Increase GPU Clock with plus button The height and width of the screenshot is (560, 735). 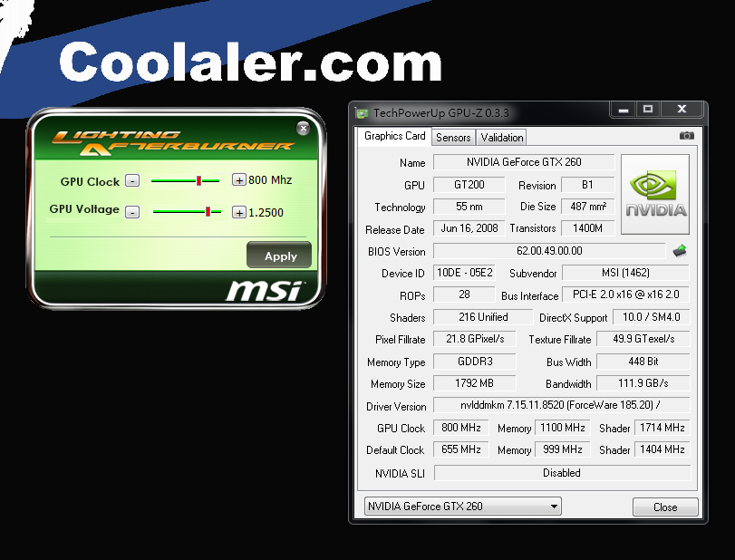click(239, 180)
